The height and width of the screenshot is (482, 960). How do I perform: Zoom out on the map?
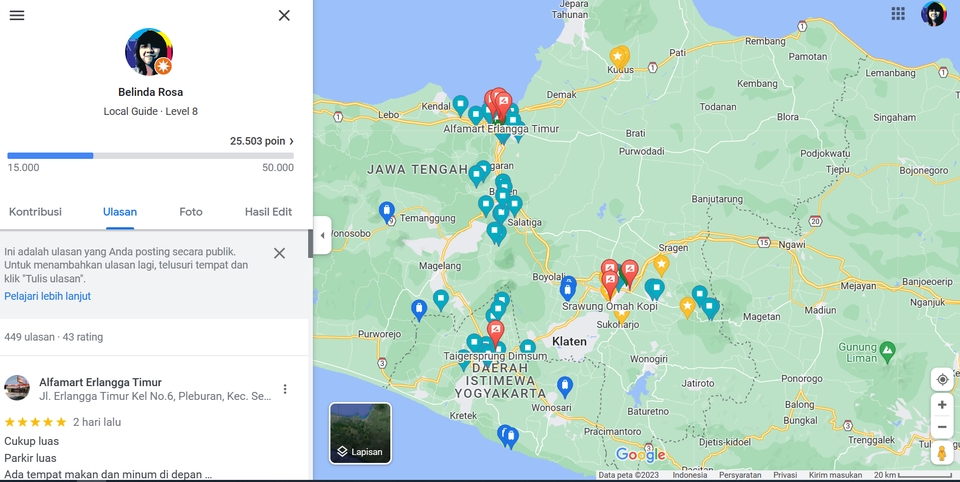pyautogui.click(x=942, y=427)
